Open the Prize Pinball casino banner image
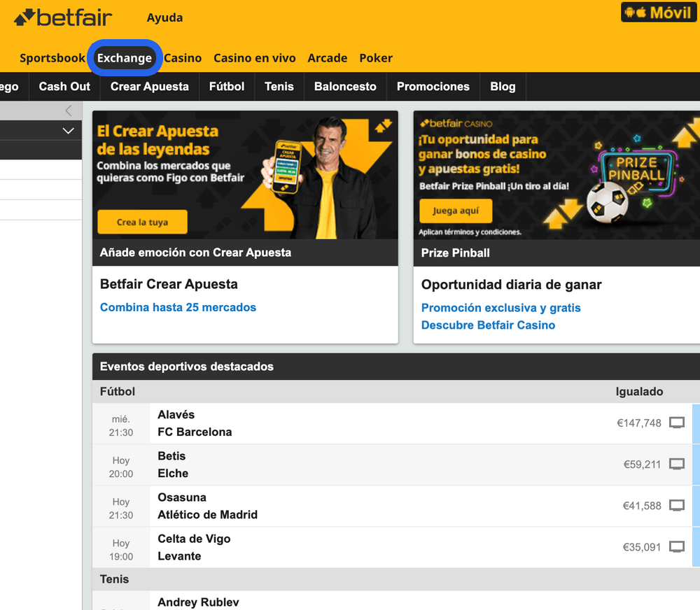Screen dimensions: 700x610 point(556,175)
